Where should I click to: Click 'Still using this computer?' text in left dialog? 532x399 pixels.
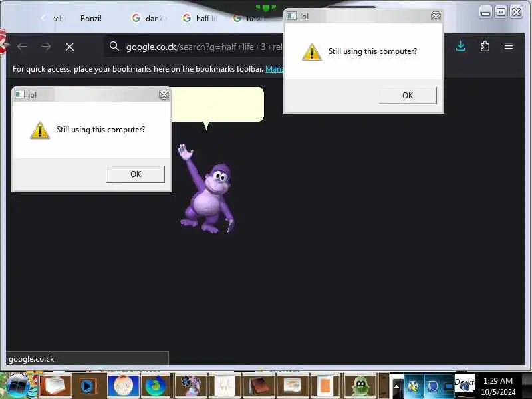tap(100, 130)
